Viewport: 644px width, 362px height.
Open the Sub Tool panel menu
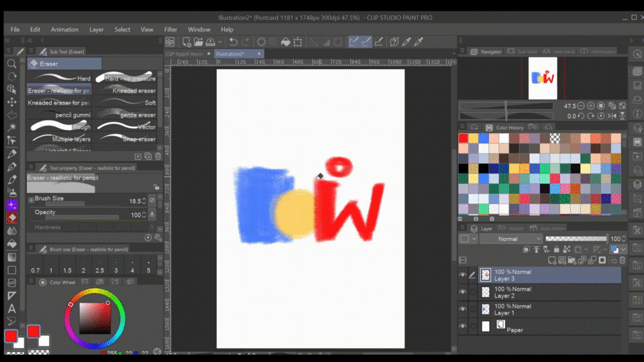pyautogui.click(x=31, y=52)
